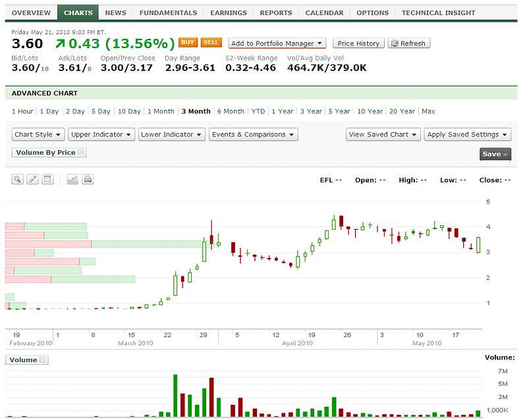This screenshot has width=527, height=420.
Task: Select the 6 Month time range
Action: tap(231, 111)
